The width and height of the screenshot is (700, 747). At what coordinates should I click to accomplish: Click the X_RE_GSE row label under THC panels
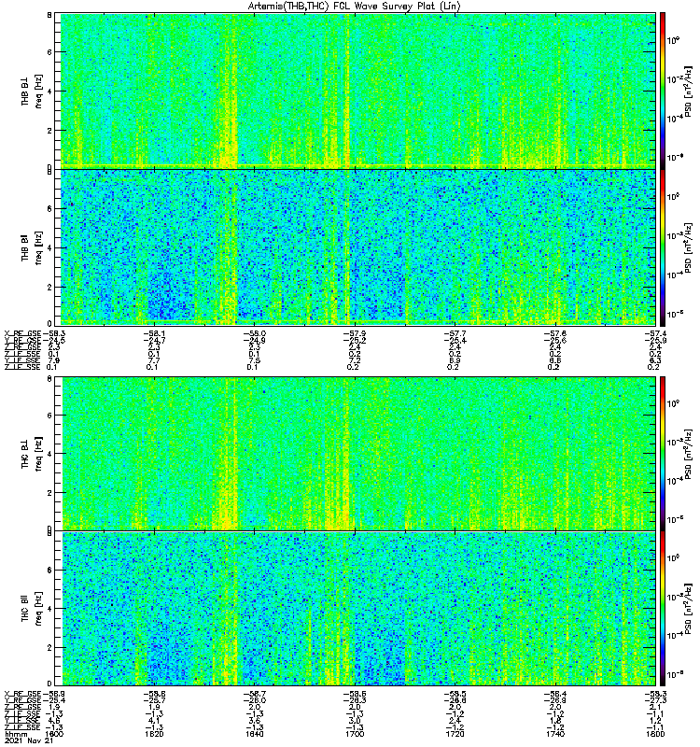click(x=22, y=694)
